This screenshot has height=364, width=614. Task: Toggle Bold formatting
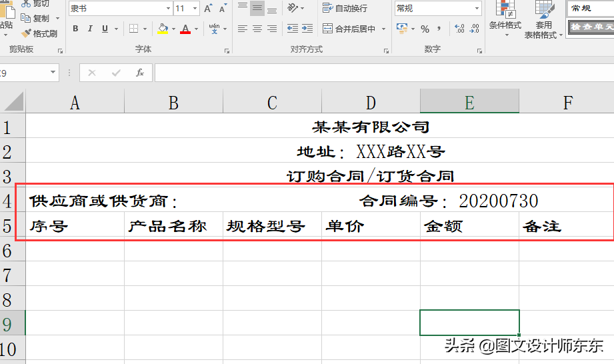75,29
